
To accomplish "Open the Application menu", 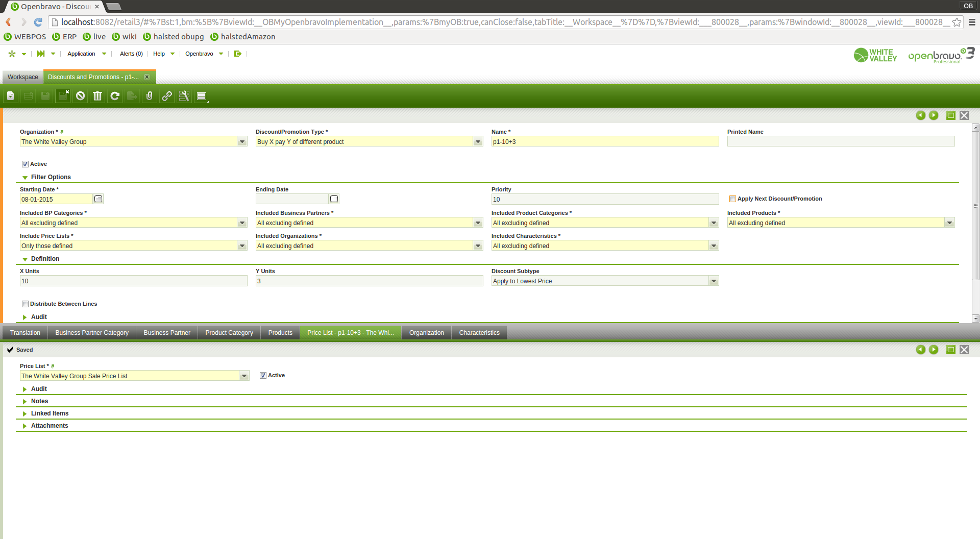I will 81,54.
